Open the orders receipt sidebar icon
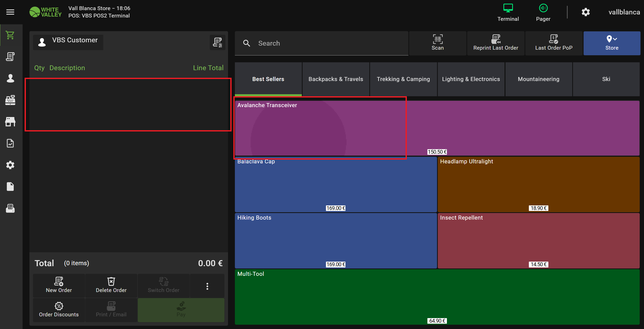 [10, 57]
